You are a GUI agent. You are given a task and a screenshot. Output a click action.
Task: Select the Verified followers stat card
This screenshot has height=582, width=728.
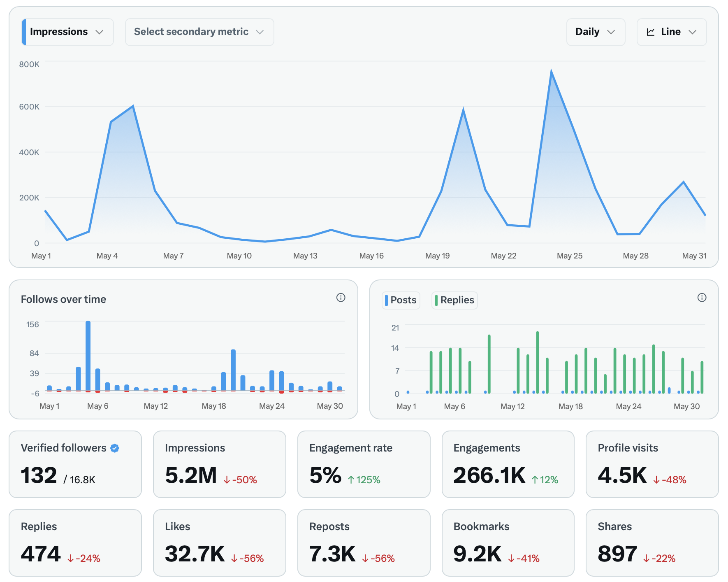pyautogui.click(x=75, y=464)
